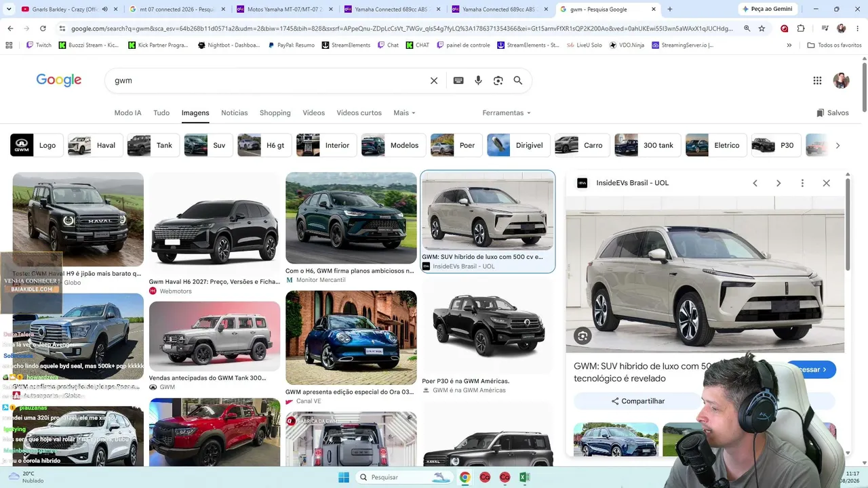This screenshot has width=868, height=488.
Task: Filter images by the Haval chip
Action: [95, 145]
